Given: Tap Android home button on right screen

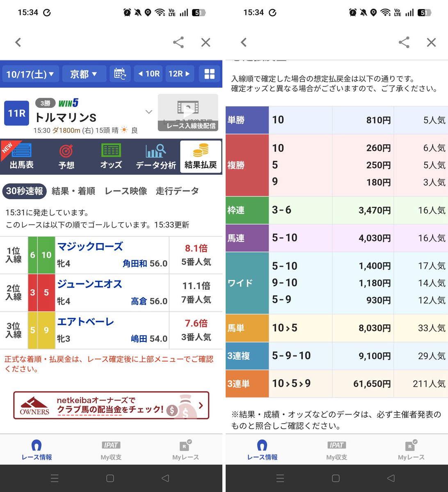Looking at the screenshot, I should (336, 478).
